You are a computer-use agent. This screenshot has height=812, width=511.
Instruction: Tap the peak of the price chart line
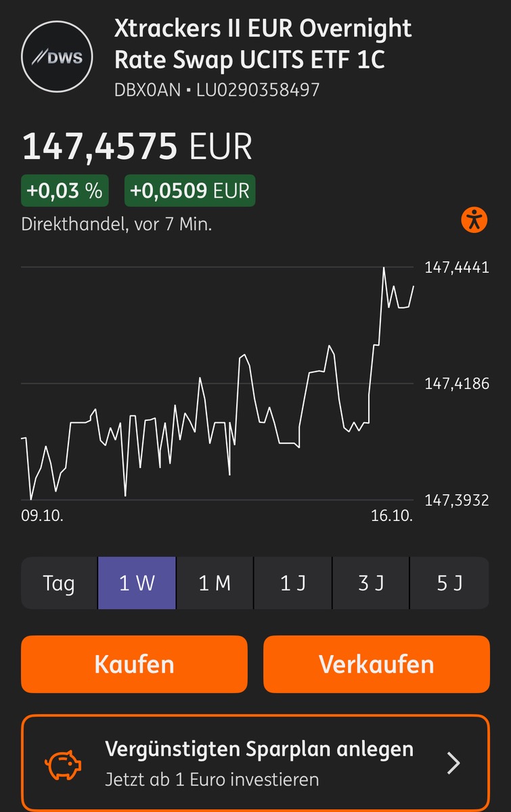coord(384,268)
